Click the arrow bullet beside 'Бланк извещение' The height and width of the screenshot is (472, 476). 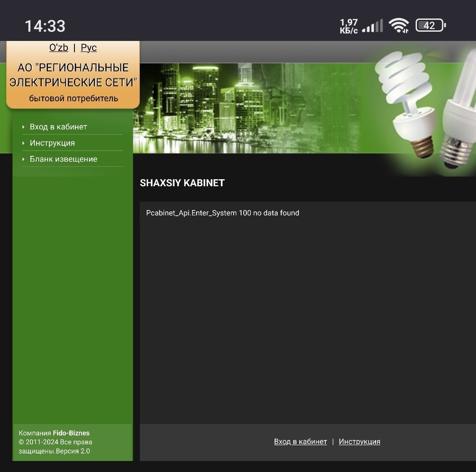click(23, 159)
